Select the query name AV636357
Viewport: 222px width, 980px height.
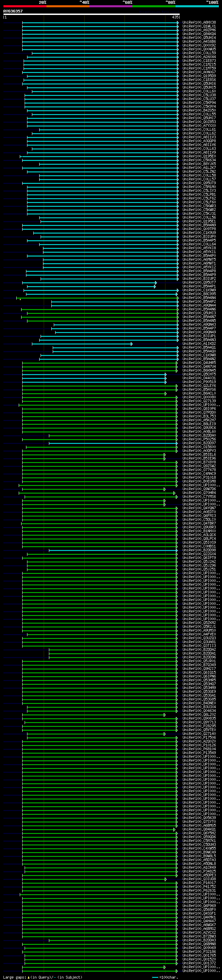click(x=13, y=11)
